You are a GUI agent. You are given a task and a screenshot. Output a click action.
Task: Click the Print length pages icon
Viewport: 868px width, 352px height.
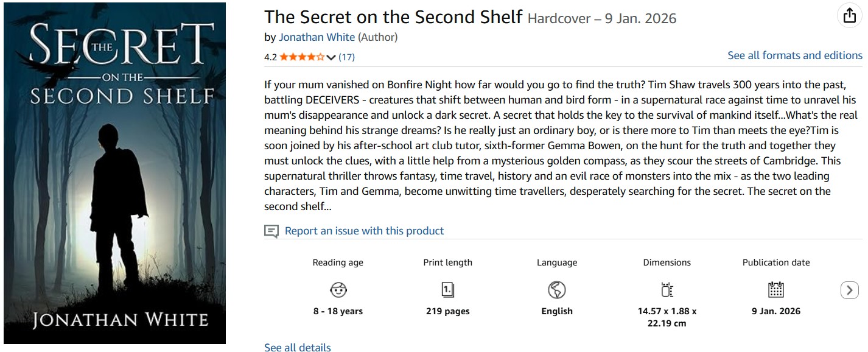(x=448, y=290)
